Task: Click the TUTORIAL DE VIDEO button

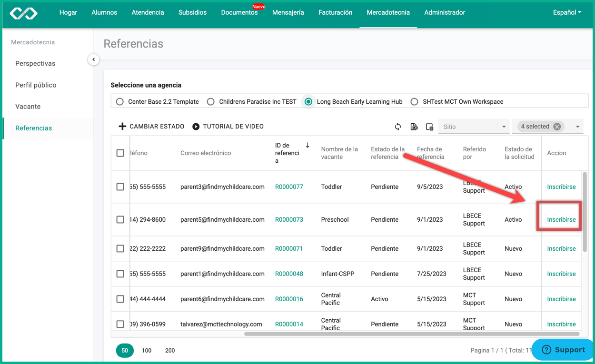Action: click(x=228, y=127)
